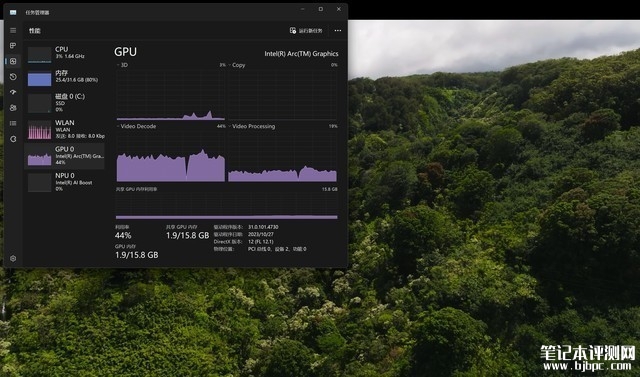Viewport: 640px width, 377px height.
Task: Select GPU 0 in performance list
Action: (64, 156)
